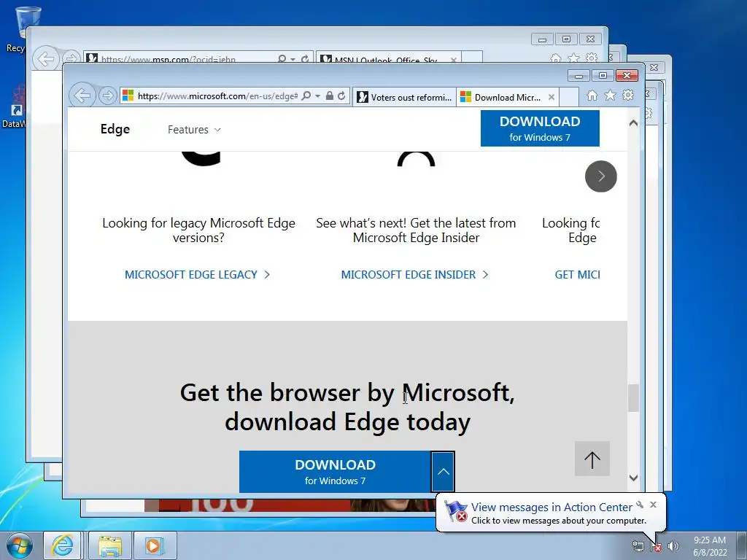Refresh the MSN window page
Viewport: 747px width, 560px height.
[x=305, y=59]
